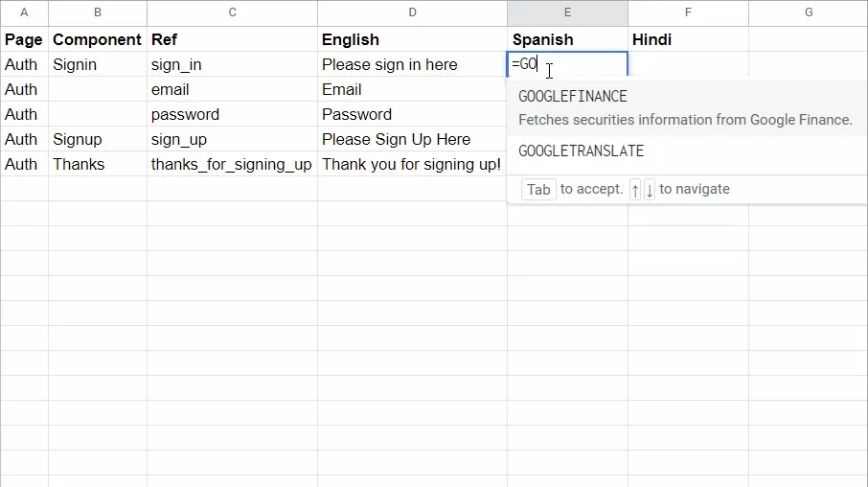Click the Hindi header cell
868x487 pixels.
point(688,40)
